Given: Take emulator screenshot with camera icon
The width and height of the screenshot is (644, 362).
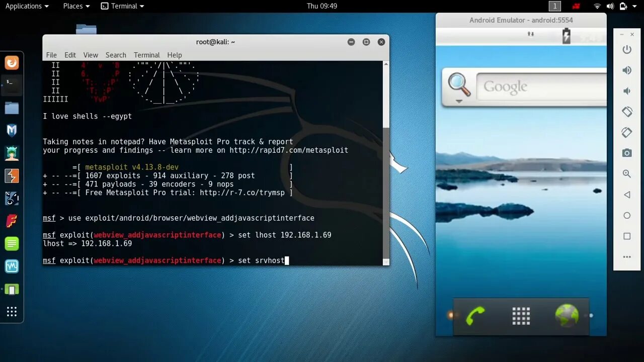Looking at the screenshot, I should [x=627, y=153].
